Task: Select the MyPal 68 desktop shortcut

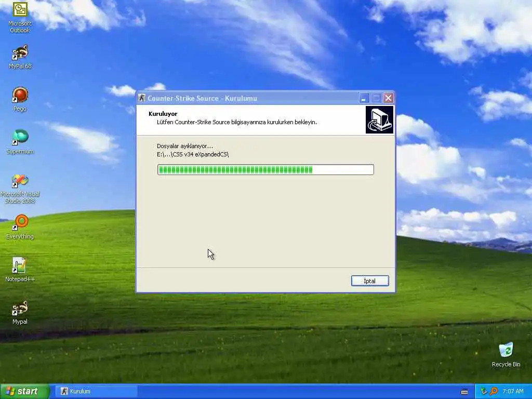Action: coord(20,57)
